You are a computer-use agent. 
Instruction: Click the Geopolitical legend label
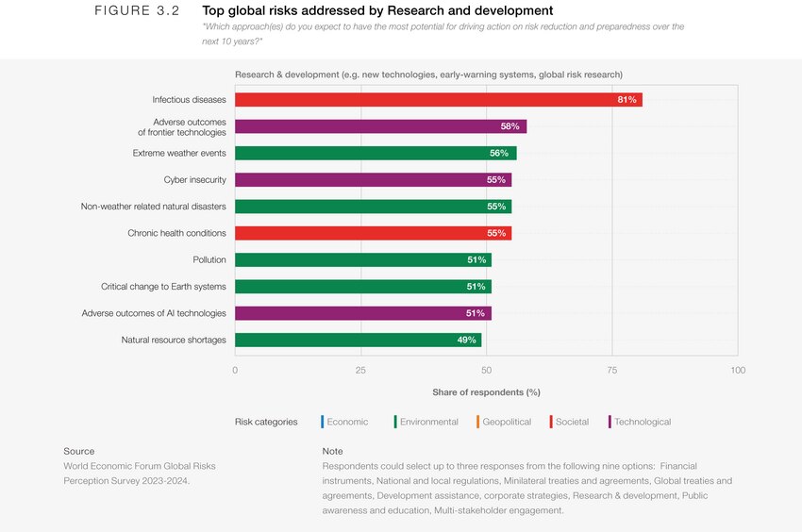(507, 422)
